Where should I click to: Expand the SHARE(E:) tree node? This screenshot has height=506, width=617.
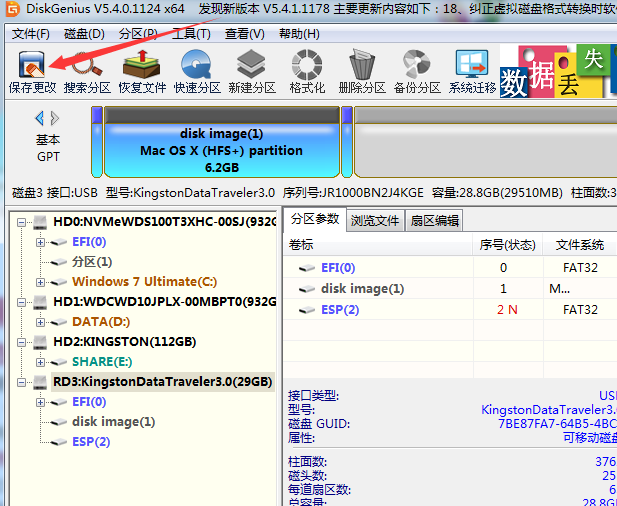tap(40, 362)
